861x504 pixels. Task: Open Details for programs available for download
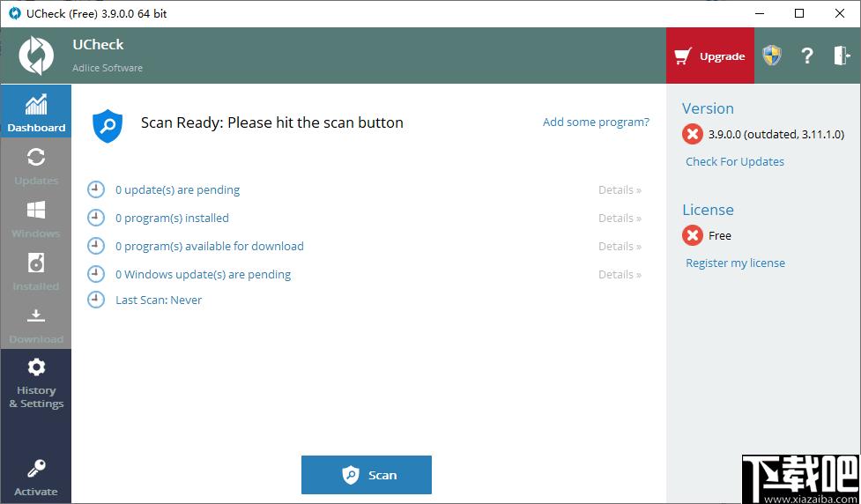click(620, 246)
